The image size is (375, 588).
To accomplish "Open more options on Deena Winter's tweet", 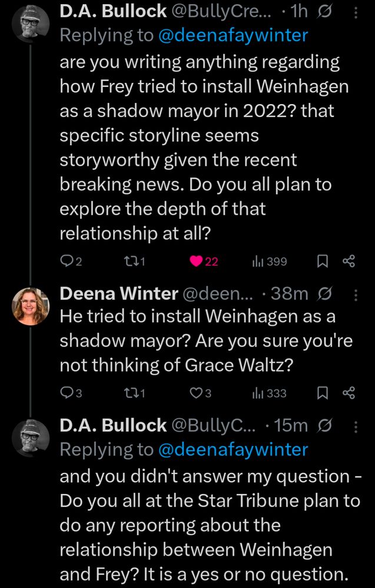I will (354, 293).
